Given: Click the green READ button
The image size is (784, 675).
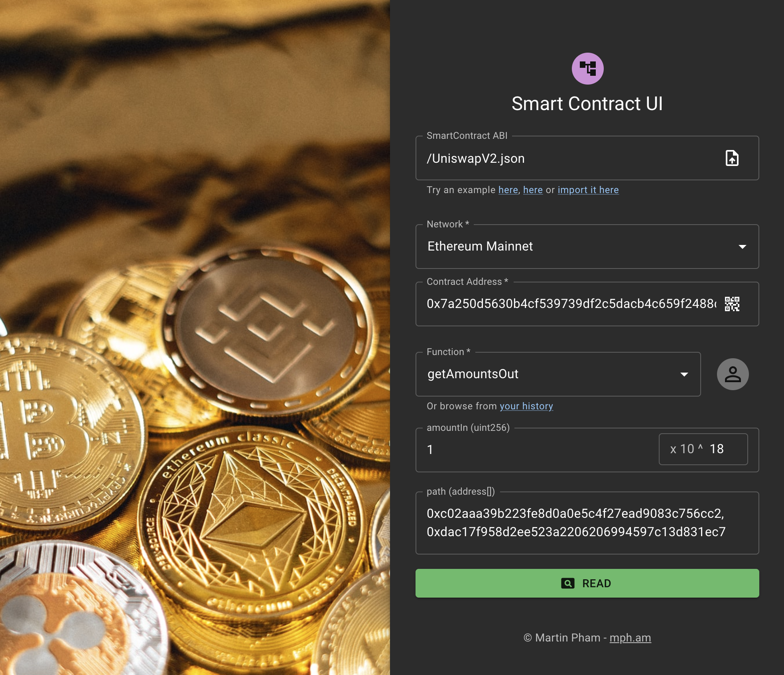Looking at the screenshot, I should [587, 583].
